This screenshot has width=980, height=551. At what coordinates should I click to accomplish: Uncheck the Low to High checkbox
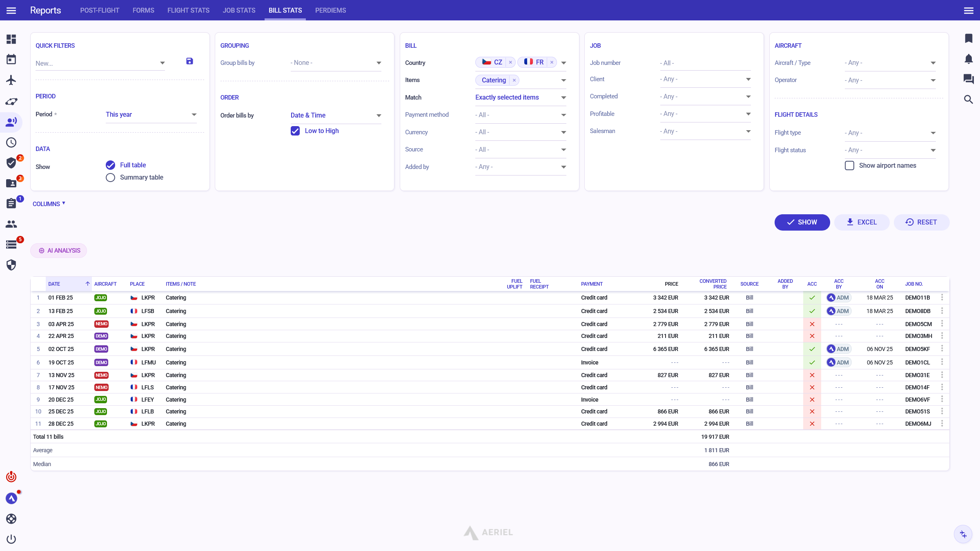[295, 131]
